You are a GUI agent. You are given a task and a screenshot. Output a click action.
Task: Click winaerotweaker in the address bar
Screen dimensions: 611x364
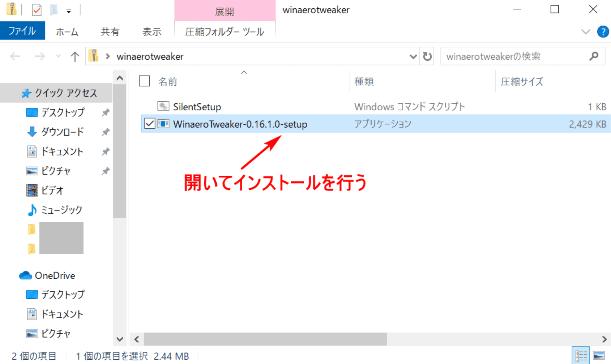150,56
